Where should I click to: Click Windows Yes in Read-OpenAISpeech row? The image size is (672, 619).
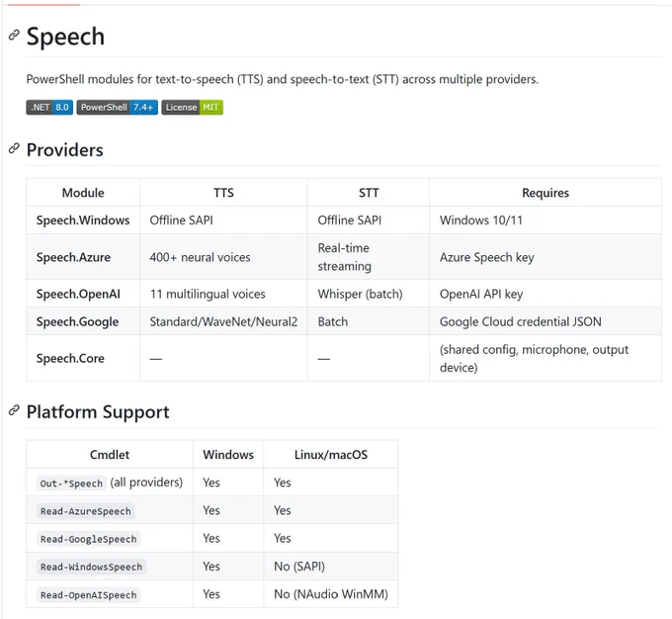[x=228, y=594]
